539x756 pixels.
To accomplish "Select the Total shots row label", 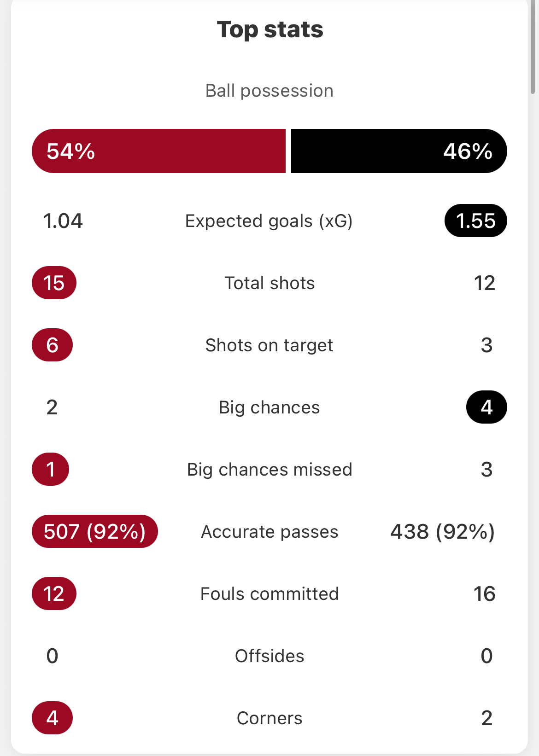I will coord(269,283).
